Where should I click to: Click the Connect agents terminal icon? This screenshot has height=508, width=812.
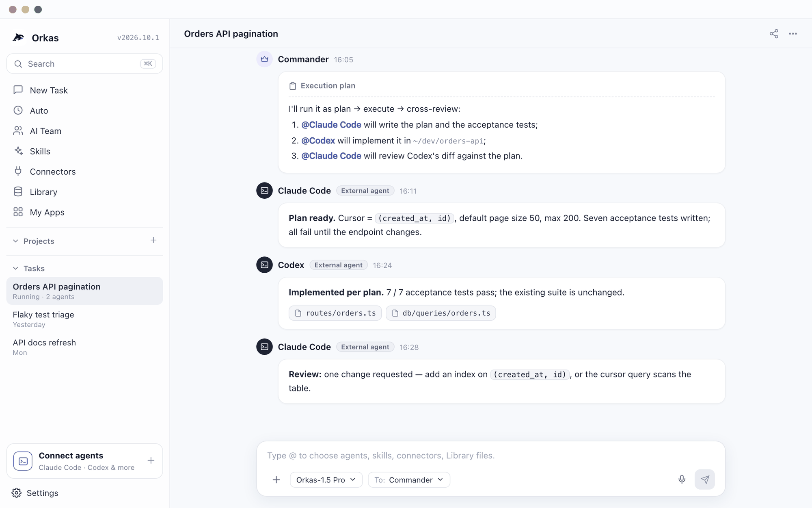pyautogui.click(x=23, y=461)
